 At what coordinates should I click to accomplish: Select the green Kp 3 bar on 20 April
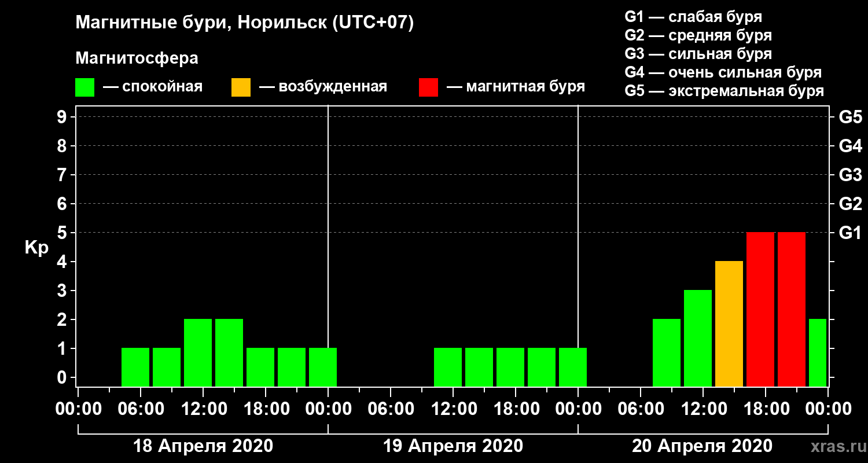(698, 338)
